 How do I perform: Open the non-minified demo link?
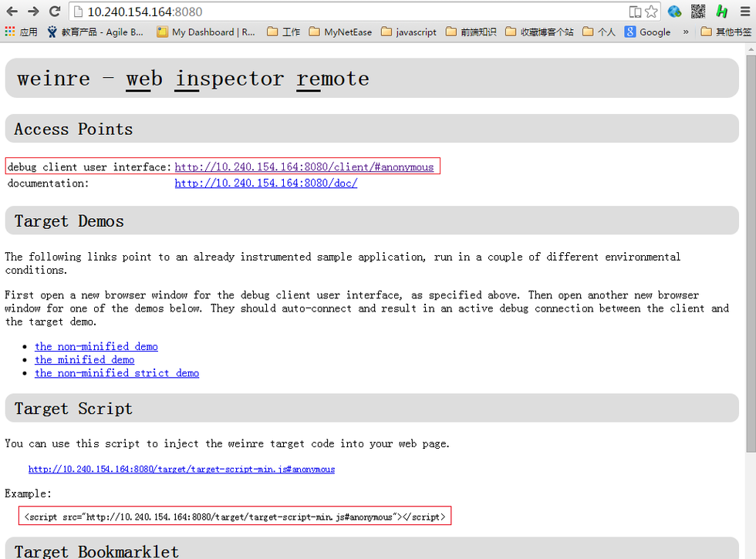96,346
